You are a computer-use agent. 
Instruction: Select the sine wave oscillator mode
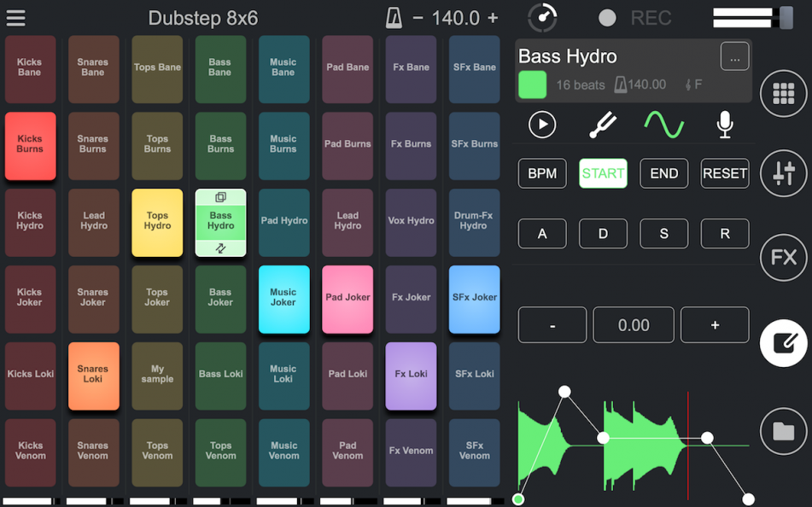point(664,124)
